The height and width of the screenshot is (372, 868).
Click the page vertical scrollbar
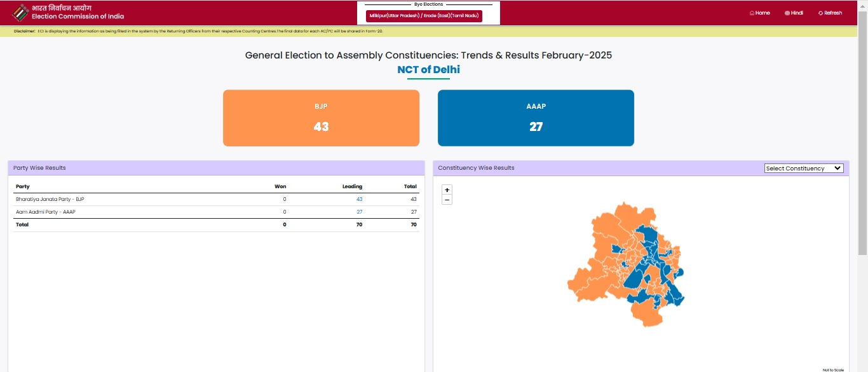click(862, 127)
